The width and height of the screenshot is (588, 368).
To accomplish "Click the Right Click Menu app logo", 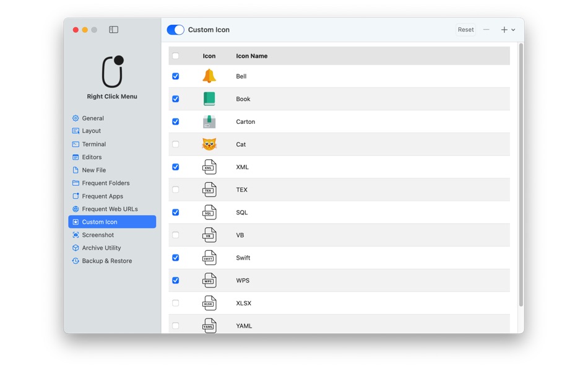I will [113, 72].
